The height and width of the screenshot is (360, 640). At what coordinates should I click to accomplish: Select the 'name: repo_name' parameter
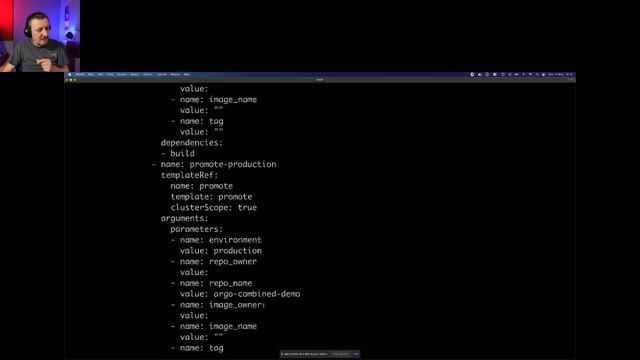(211, 283)
